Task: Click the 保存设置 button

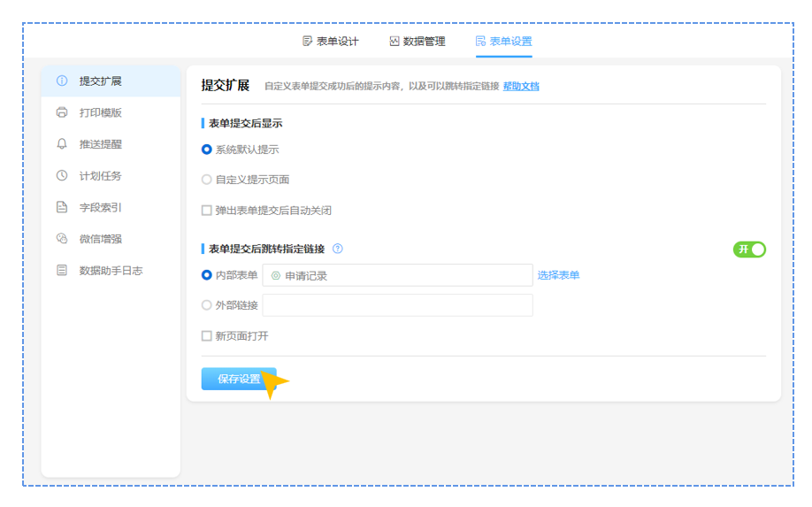Action: (239, 379)
